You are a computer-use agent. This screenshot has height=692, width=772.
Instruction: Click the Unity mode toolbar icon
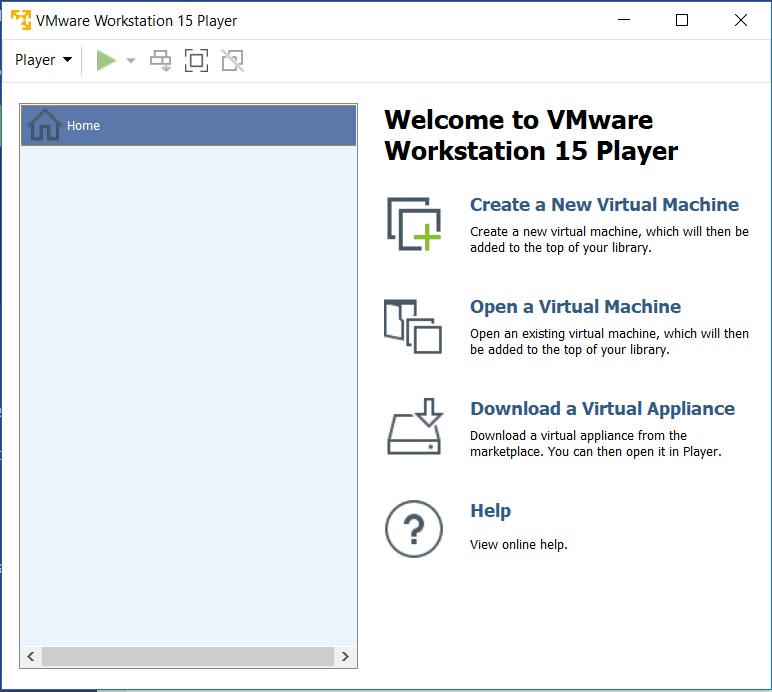pyautogui.click(x=232, y=61)
